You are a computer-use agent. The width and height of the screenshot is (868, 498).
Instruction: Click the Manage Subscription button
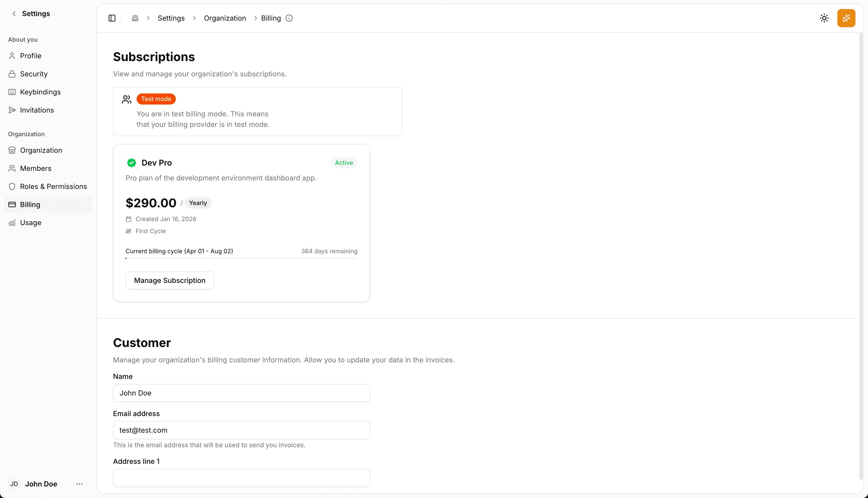click(x=170, y=280)
